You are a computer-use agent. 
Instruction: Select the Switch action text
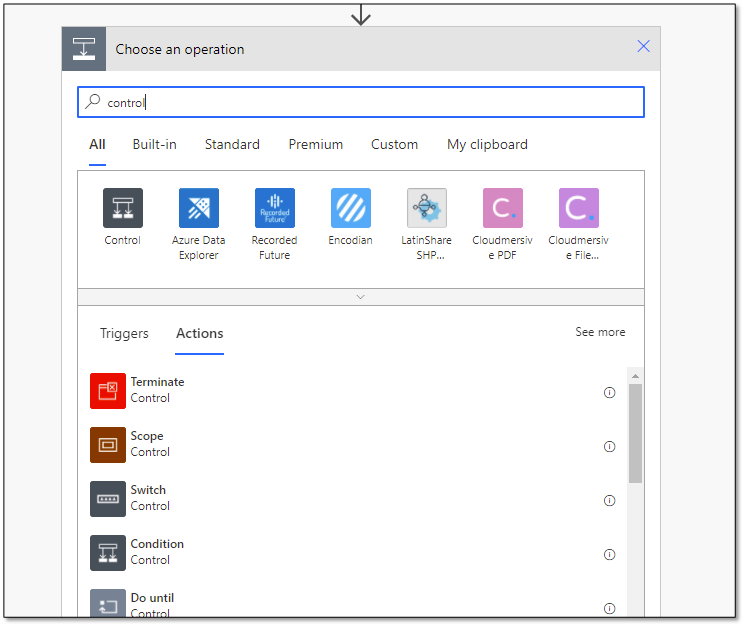pos(148,490)
